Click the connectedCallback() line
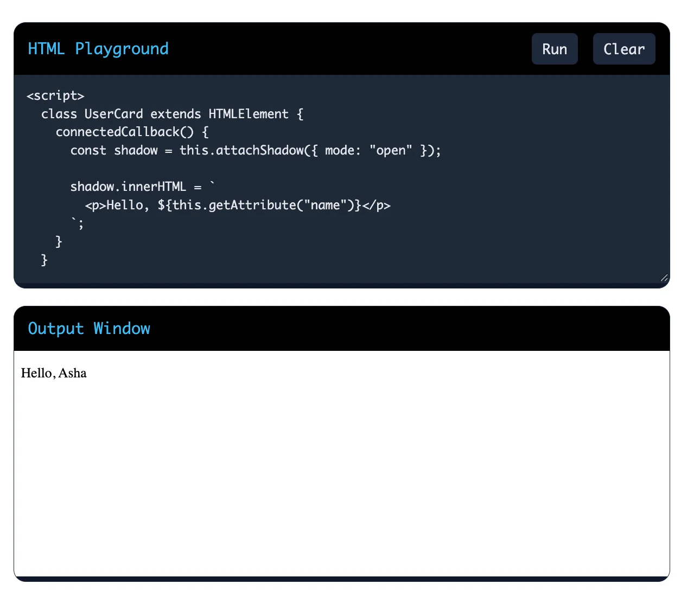The height and width of the screenshot is (603, 700). tap(132, 132)
